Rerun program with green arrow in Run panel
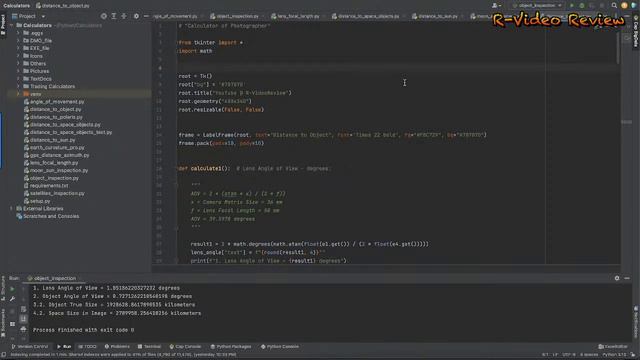 12,289
